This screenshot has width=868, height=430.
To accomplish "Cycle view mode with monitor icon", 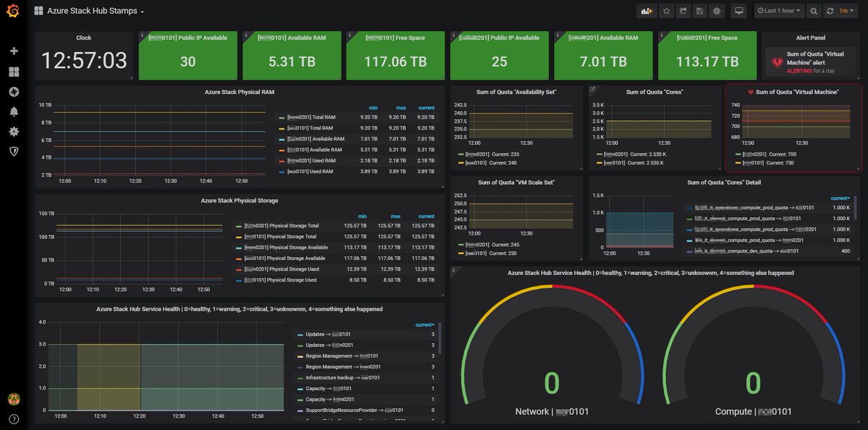I will (739, 11).
